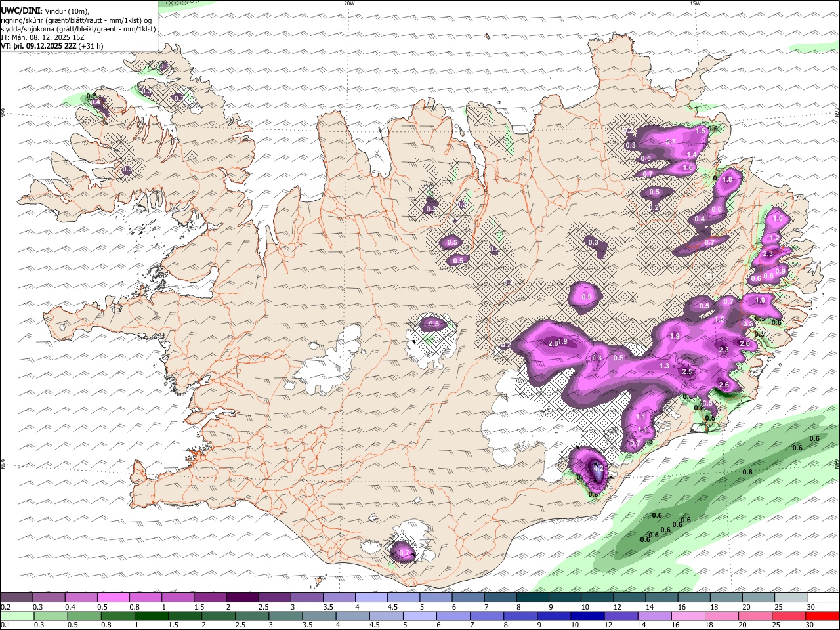The height and width of the screenshot is (630, 840).
Task: Click the 15W longitude label
Action: pyautogui.click(x=695, y=3)
